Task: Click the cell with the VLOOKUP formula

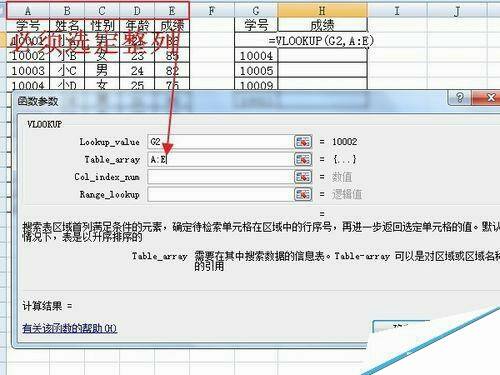Action: click(322, 41)
